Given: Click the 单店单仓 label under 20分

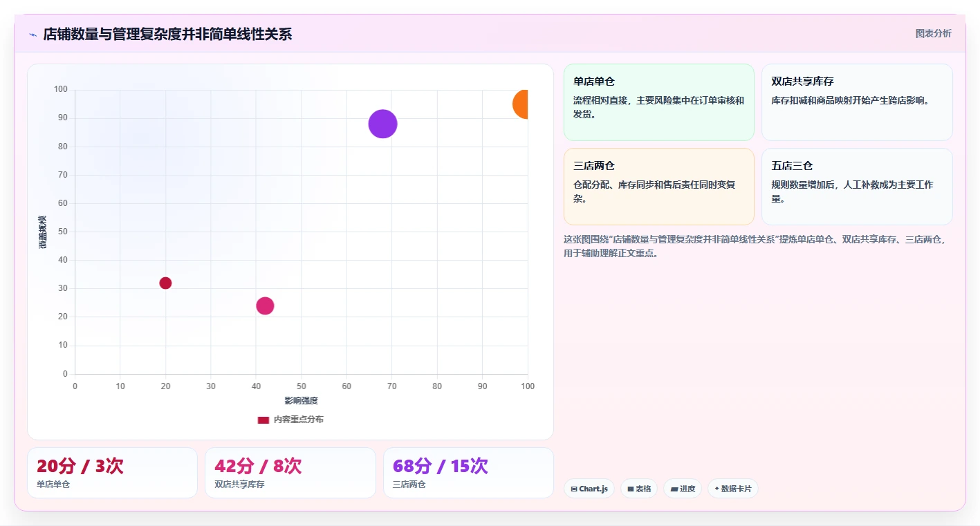Looking at the screenshot, I should [x=53, y=485].
